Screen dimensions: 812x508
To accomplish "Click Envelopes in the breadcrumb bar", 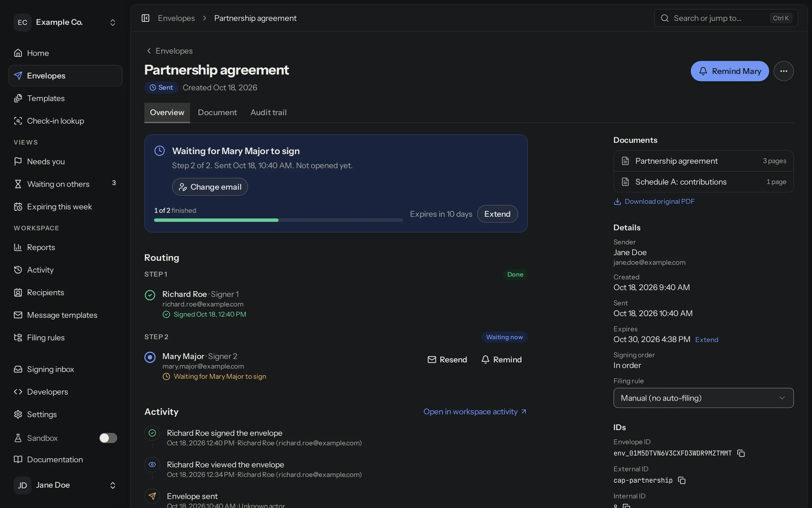I will coord(176,18).
